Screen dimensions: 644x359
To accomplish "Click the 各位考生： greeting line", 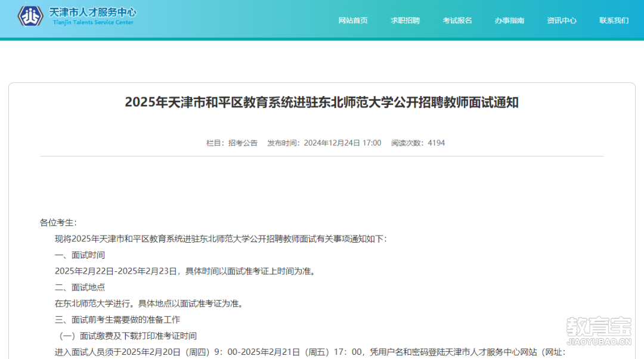I will pyautogui.click(x=58, y=222).
